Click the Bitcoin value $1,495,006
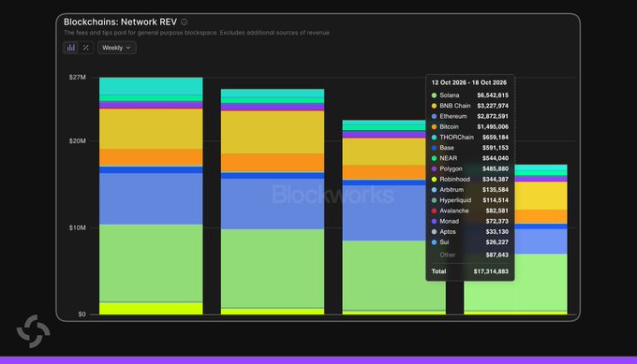This screenshot has height=364, width=637. point(493,127)
